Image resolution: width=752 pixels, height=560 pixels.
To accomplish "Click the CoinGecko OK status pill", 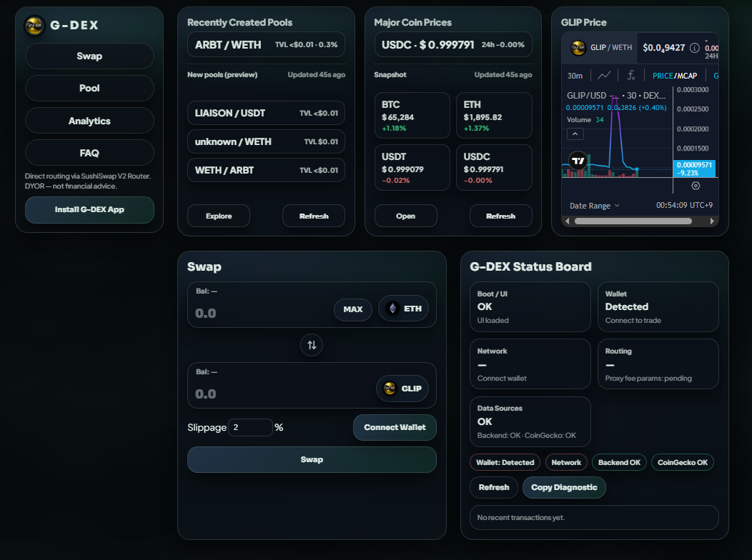I will tap(683, 462).
